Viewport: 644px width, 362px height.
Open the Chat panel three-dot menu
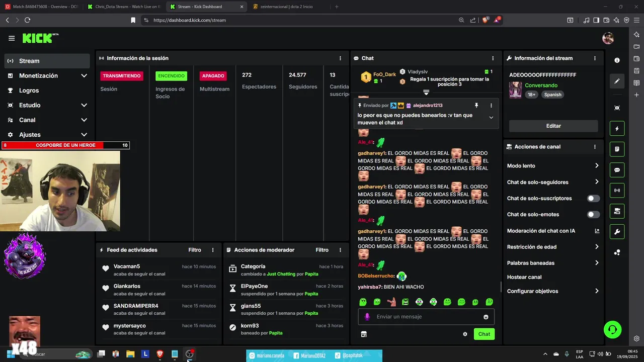pyautogui.click(x=493, y=58)
